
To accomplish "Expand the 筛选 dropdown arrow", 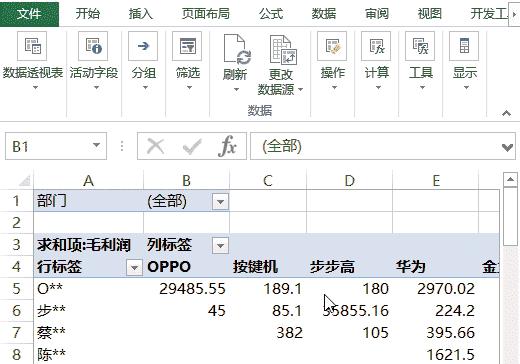I will point(189,88).
